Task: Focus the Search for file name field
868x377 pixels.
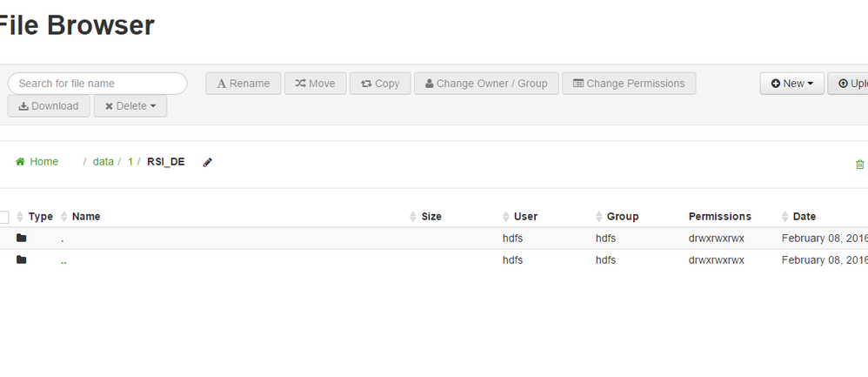Action: pyautogui.click(x=97, y=84)
